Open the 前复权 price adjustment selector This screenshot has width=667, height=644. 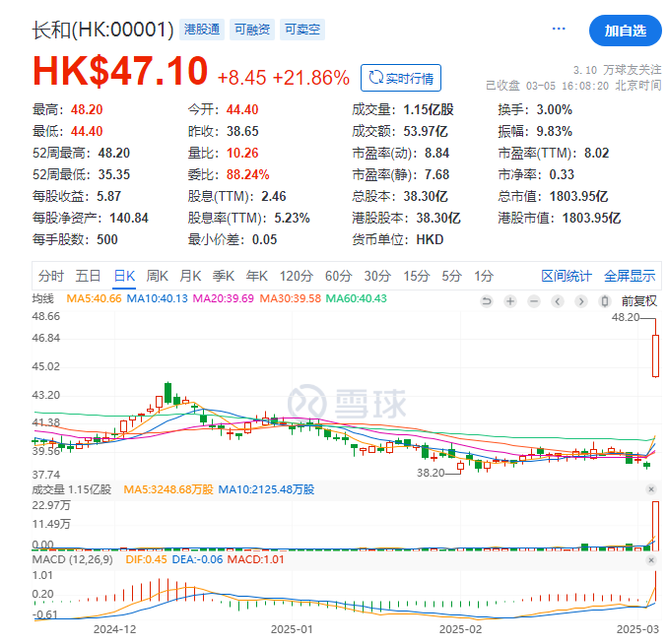639,301
